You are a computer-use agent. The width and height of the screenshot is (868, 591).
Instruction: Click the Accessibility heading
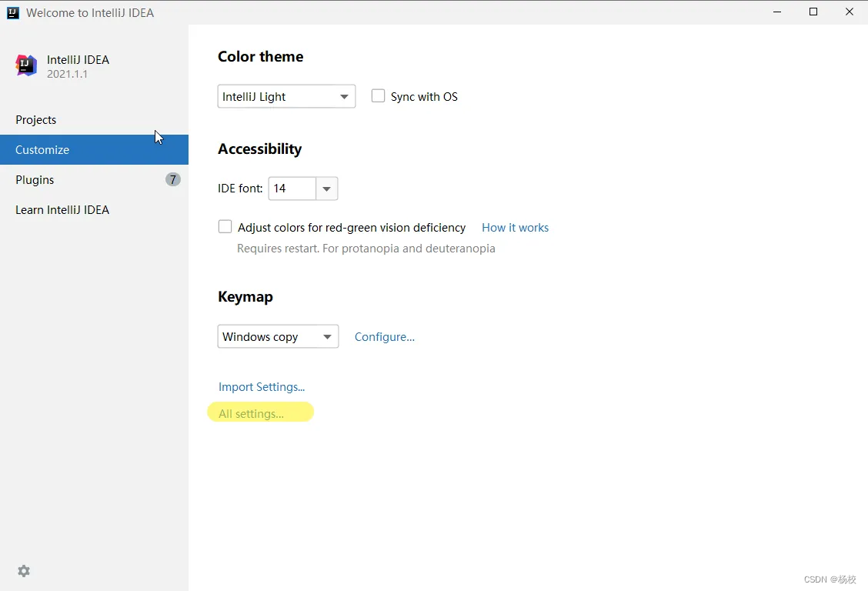[x=259, y=149]
